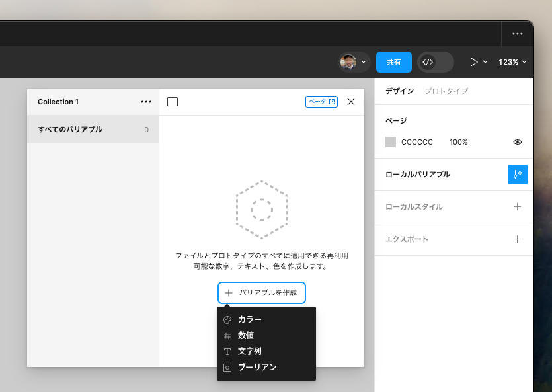552x392 pixels.
Task: Open the user avatar dropdown
Action: tap(349, 62)
